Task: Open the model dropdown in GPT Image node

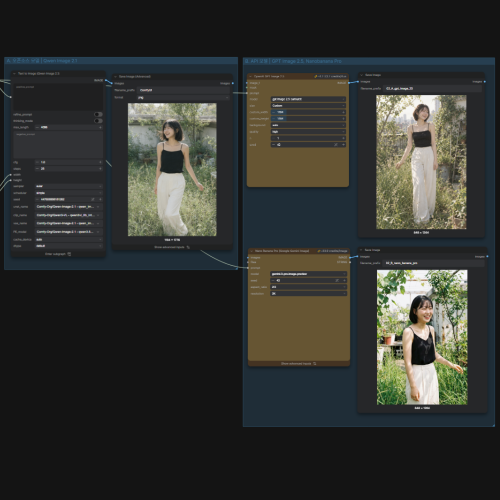Action: point(308,99)
